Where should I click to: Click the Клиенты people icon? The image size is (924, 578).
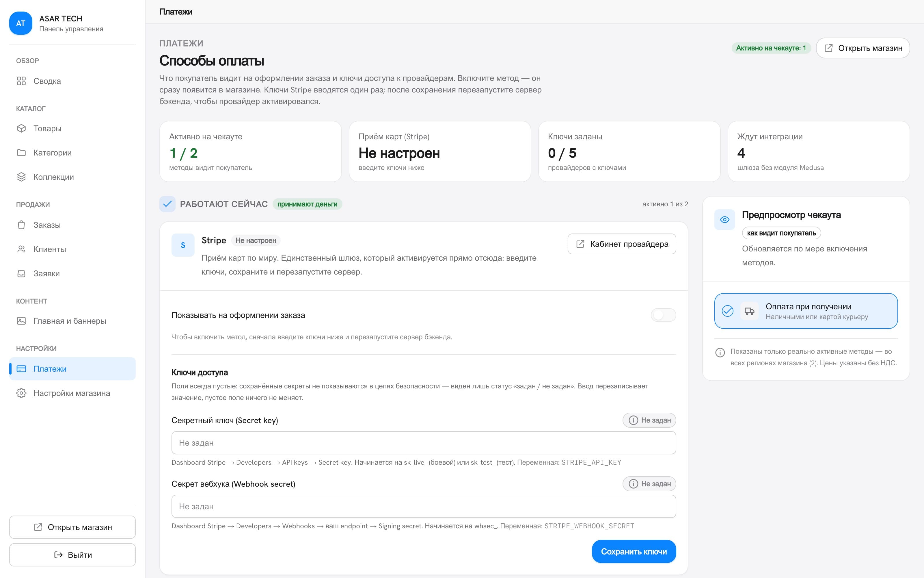pyautogui.click(x=21, y=249)
